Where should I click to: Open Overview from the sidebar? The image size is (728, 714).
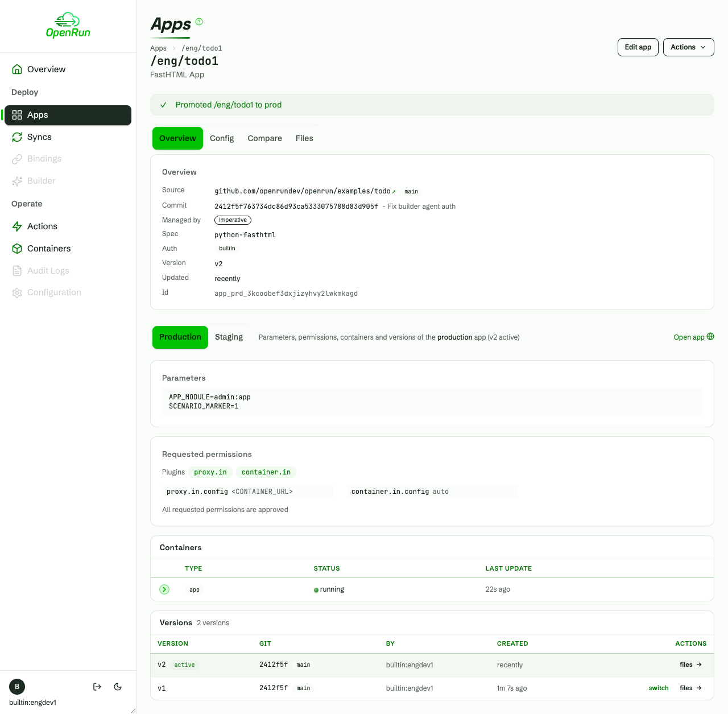[x=68, y=69]
